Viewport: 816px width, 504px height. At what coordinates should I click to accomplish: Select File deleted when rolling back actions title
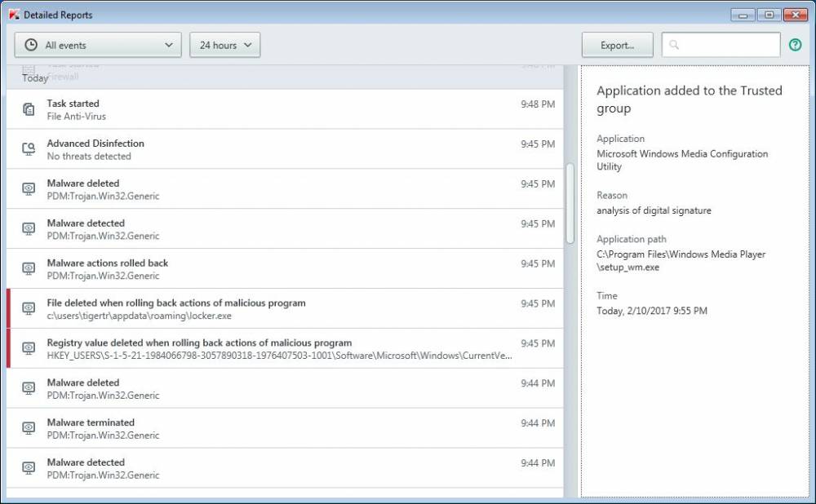(x=176, y=303)
